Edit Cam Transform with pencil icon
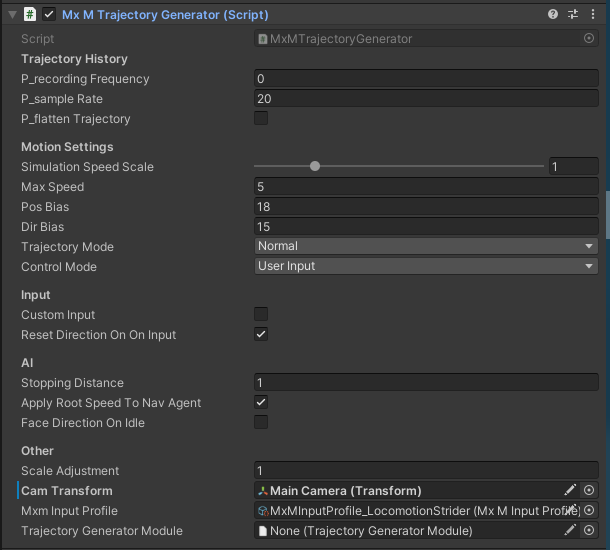 pos(570,490)
